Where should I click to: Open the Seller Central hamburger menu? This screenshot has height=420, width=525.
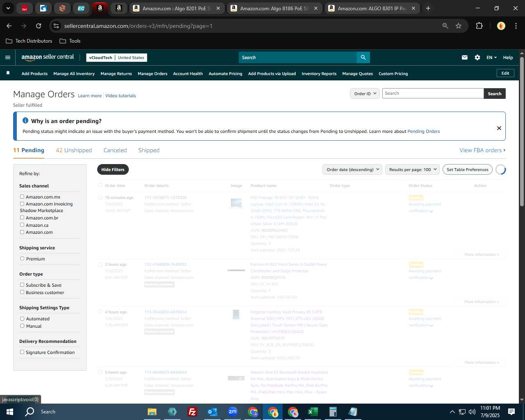point(8,57)
